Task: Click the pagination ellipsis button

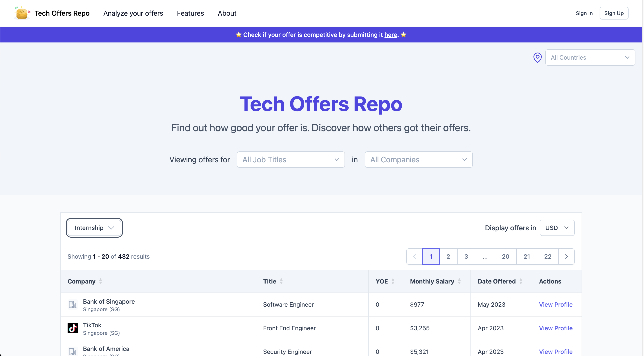Action: click(x=485, y=256)
